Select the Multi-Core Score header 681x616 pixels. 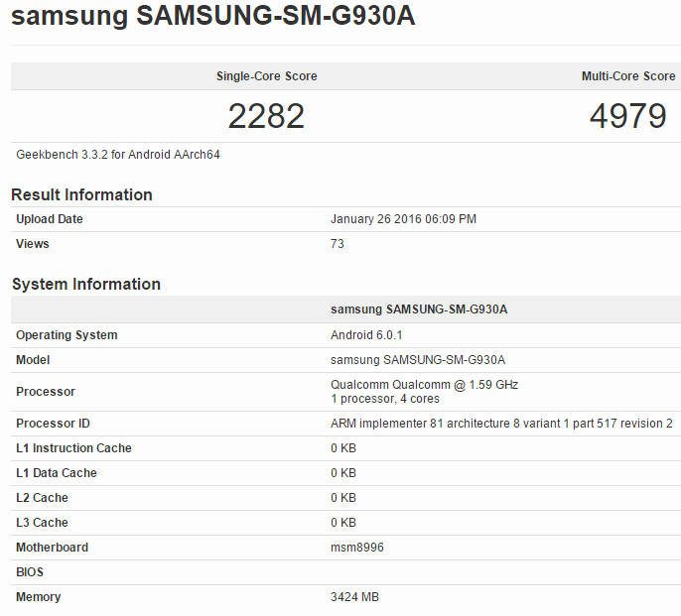[x=628, y=76]
